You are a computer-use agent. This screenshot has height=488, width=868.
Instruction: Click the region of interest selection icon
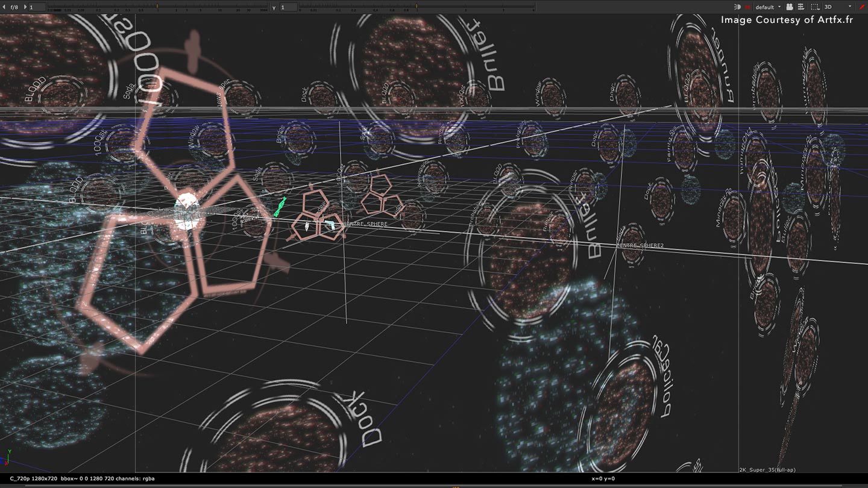[x=815, y=7]
